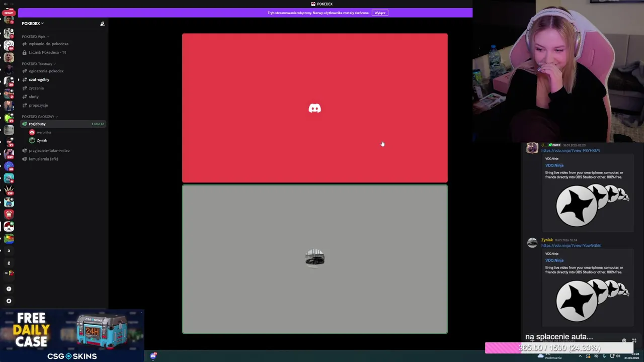Click Żyniak's avatar in the chat

tap(532, 243)
